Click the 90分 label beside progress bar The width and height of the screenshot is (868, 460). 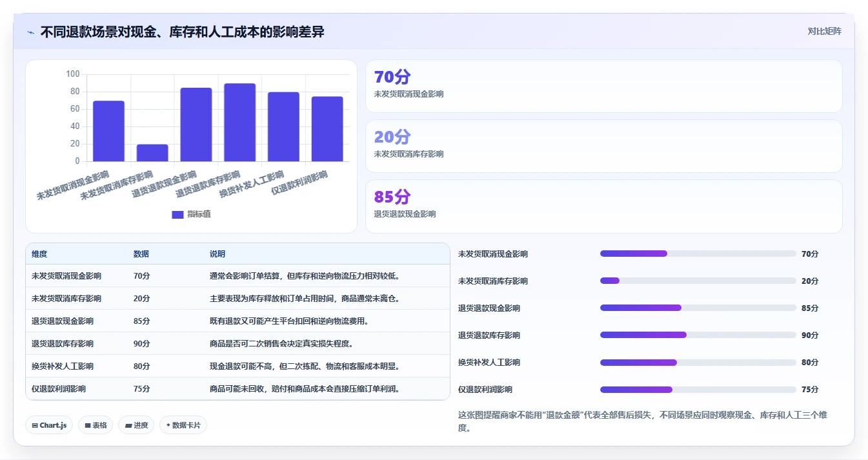pyautogui.click(x=810, y=335)
